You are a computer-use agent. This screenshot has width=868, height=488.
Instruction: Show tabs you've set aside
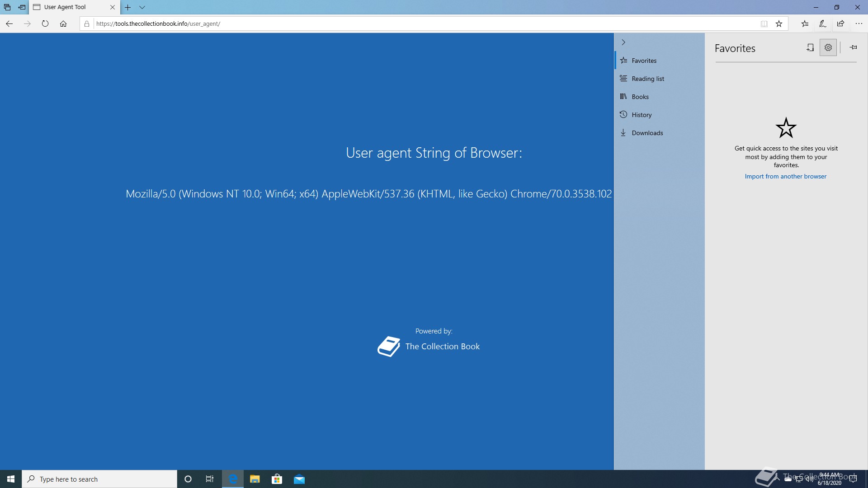tap(7, 7)
